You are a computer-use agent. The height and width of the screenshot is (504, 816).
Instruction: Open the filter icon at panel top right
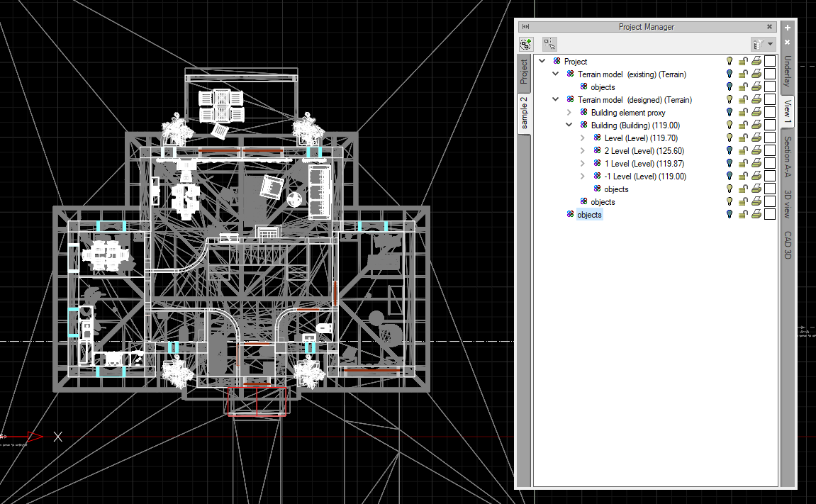tap(758, 43)
